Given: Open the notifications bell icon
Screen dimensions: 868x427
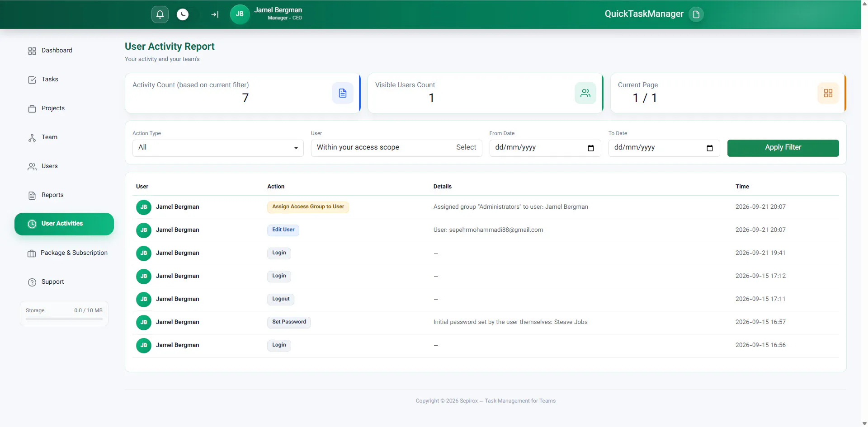Looking at the screenshot, I should coord(160,14).
